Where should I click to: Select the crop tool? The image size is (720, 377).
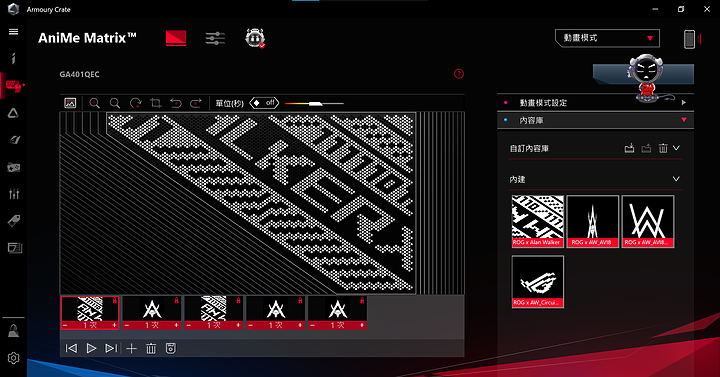156,103
